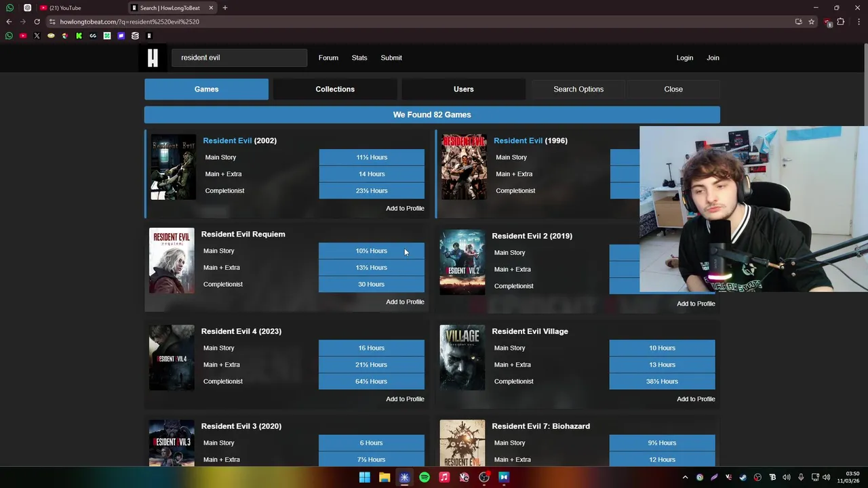The height and width of the screenshot is (488, 868).
Task: Click the We Found 82 Games banner
Action: 432,115
